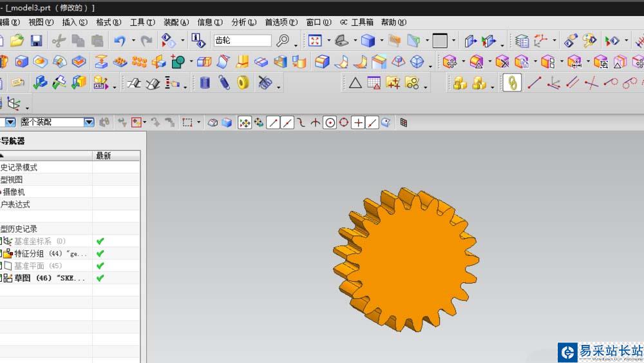
Task: Click the rectangle selection dashed box icon
Action: point(187,123)
